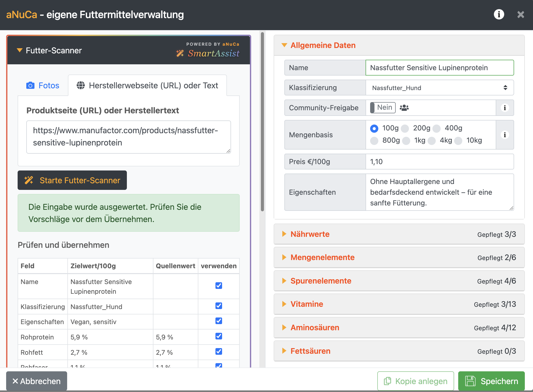Uncheck verwenden for the Klassifizierung row
Viewport: 533px width, 392px height.
[219, 306]
